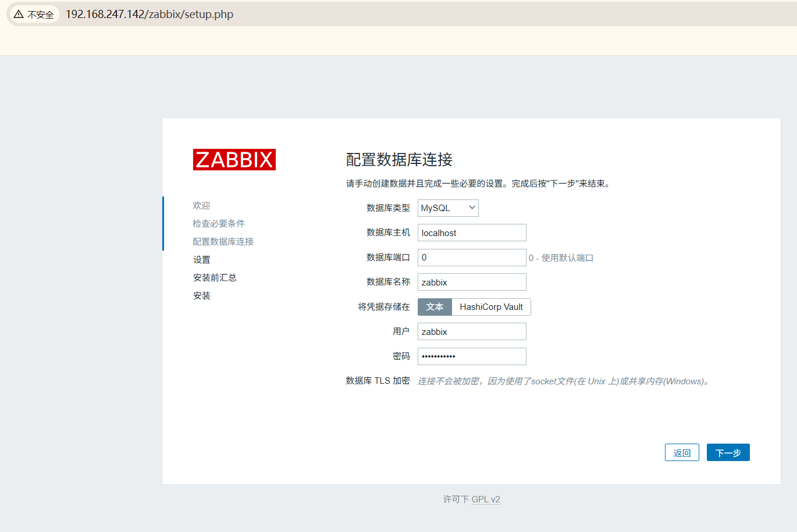
Task: Click the 0 - 使用默认端口 hint text
Action: pyautogui.click(x=561, y=258)
